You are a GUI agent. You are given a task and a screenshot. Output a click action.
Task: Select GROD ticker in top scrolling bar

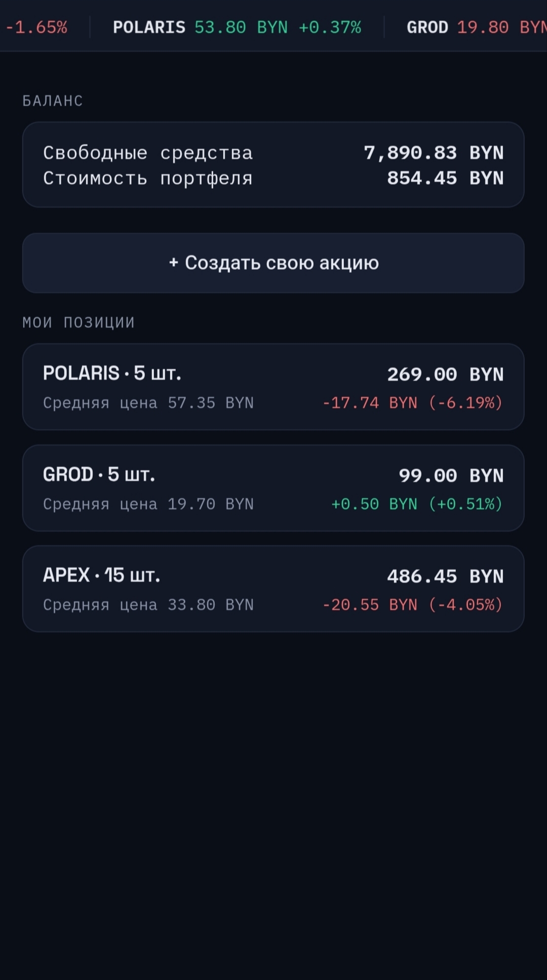tap(477, 27)
